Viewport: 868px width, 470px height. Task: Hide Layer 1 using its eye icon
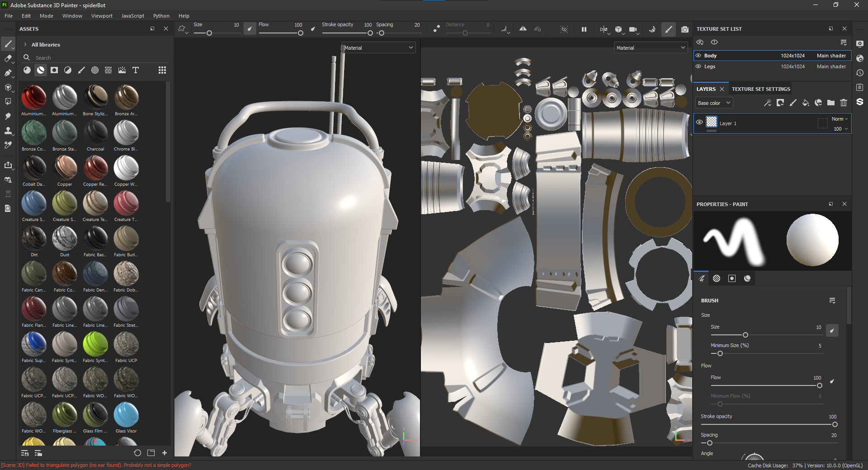click(x=699, y=122)
